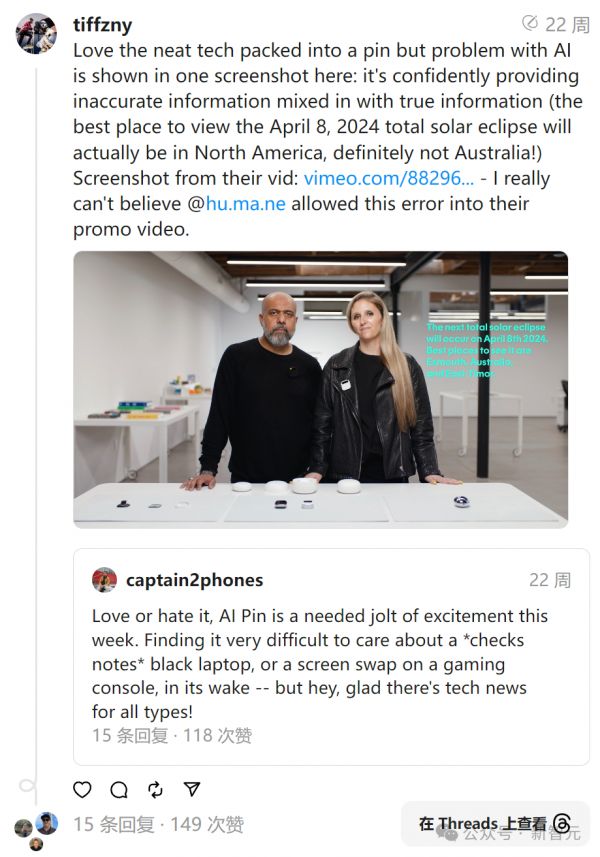This screenshot has width=600, height=857.
Task: Click the tiffzny username
Action: pyautogui.click(x=103, y=24)
